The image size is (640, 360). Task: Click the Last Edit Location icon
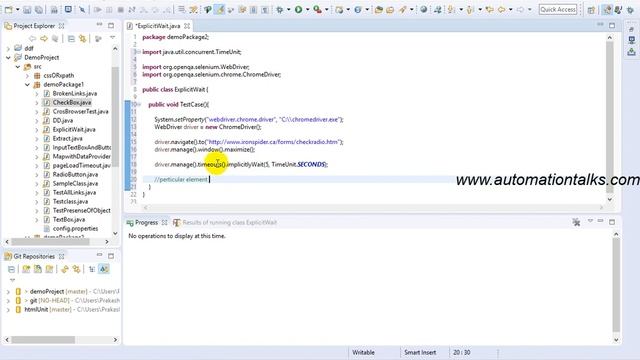point(489,9)
